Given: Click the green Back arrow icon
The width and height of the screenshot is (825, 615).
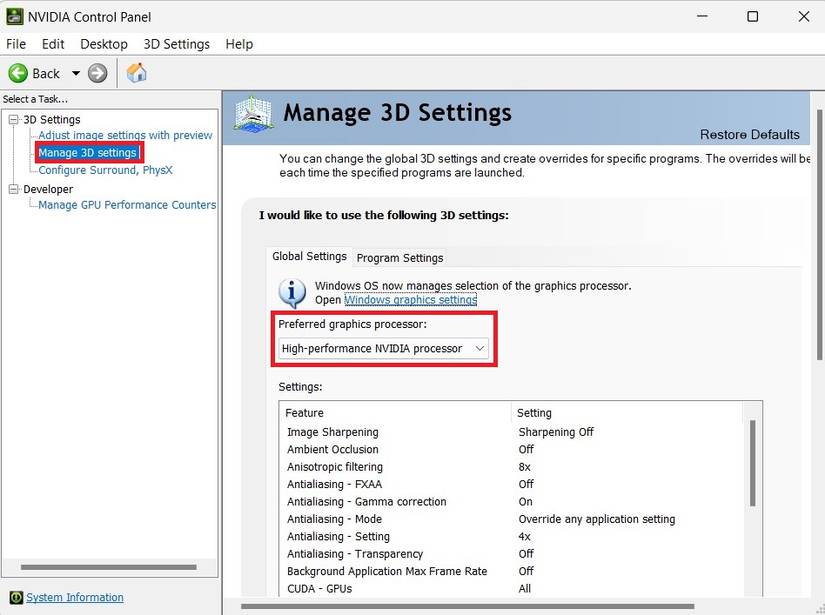Looking at the screenshot, I should pyautogui.click(x=20, y=73).
